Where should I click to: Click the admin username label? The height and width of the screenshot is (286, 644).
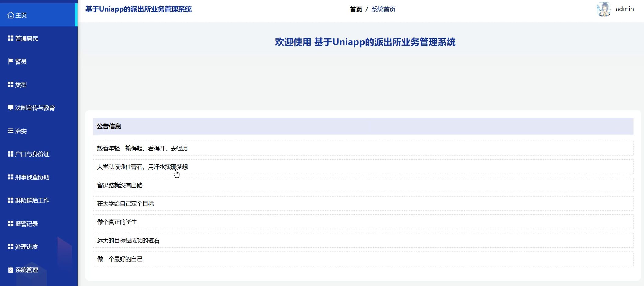[624, 9]
